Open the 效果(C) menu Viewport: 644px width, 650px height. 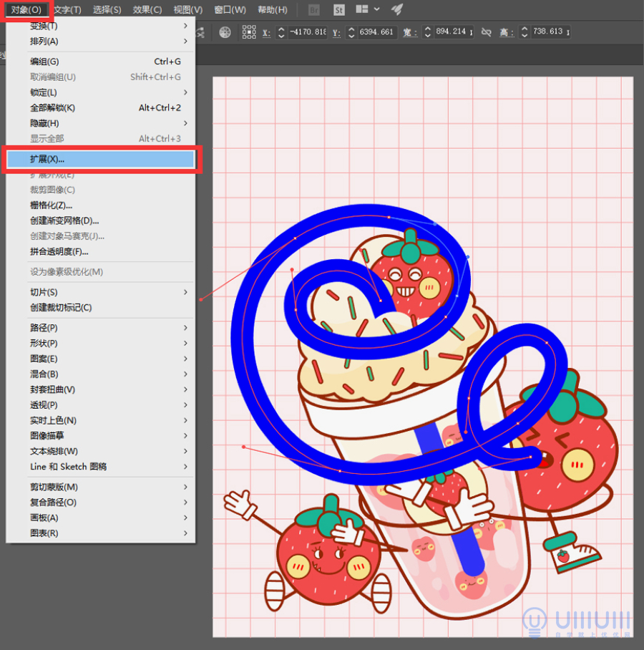pyautogui.click(x=147, y=9)
